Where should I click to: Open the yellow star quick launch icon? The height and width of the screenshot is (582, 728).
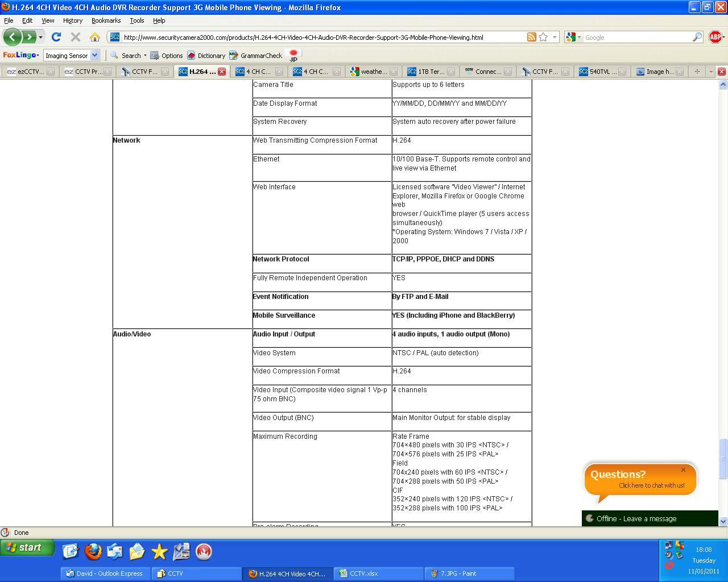click(x=159, y=551)
